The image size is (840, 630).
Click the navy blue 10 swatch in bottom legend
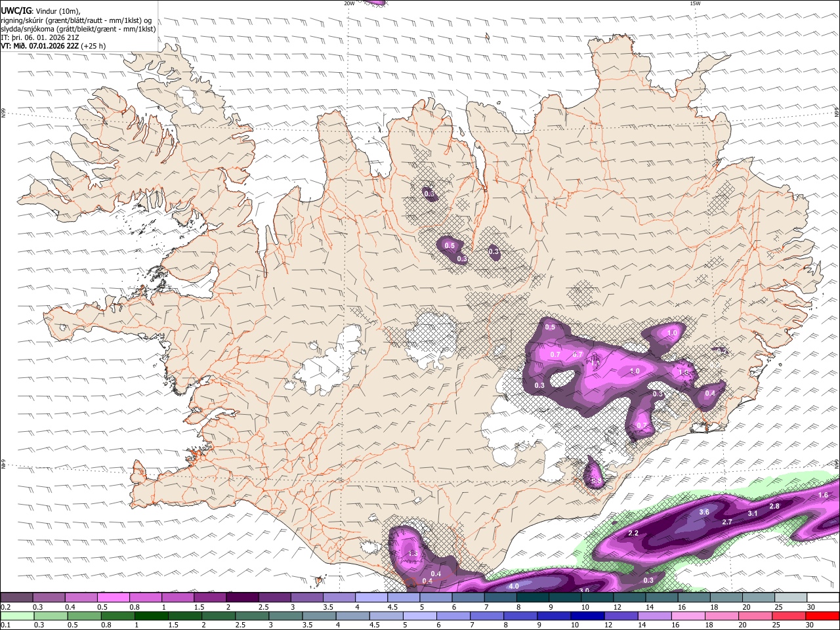[587, 616]
